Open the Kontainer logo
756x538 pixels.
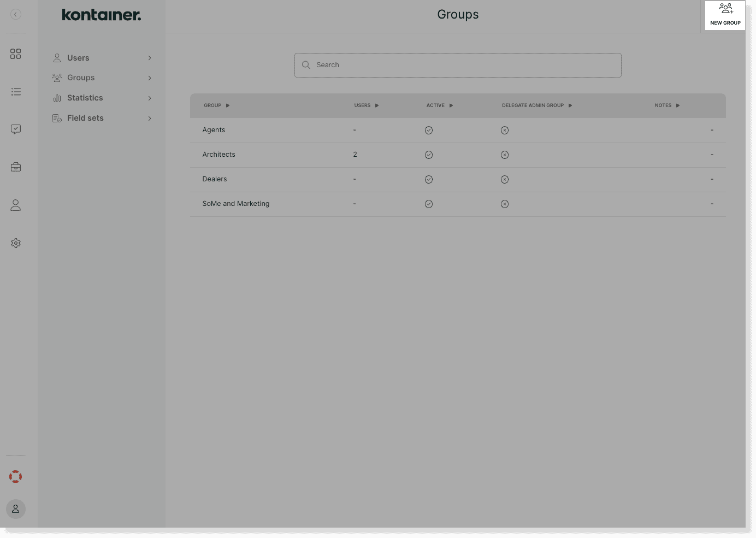pos(101,15)
